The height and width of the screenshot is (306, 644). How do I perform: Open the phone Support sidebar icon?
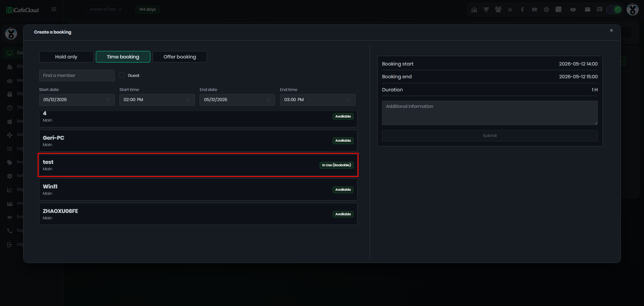[10, 230]
